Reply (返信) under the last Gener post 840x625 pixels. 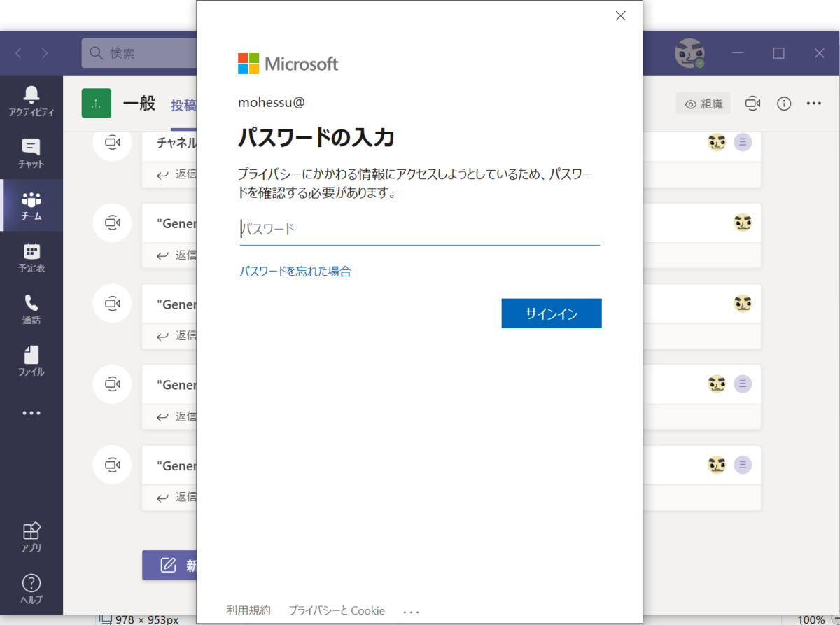(x=176, y=497)
